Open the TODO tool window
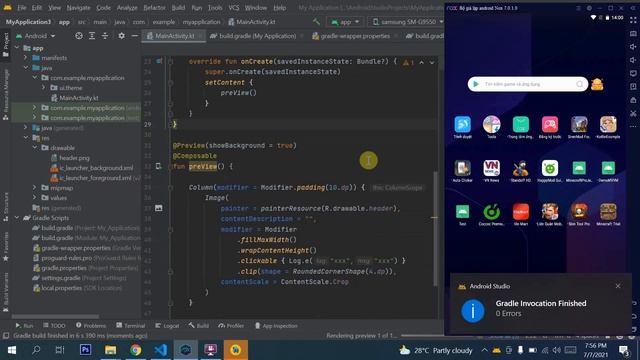The height and width of the screenshot is (360, 640). pos(54,325)
